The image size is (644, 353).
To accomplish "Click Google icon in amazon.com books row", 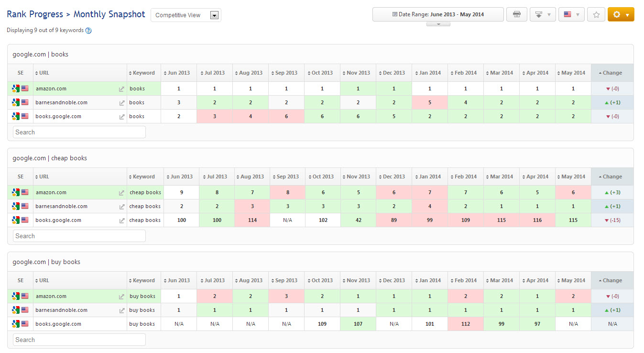I will [16, 88].
